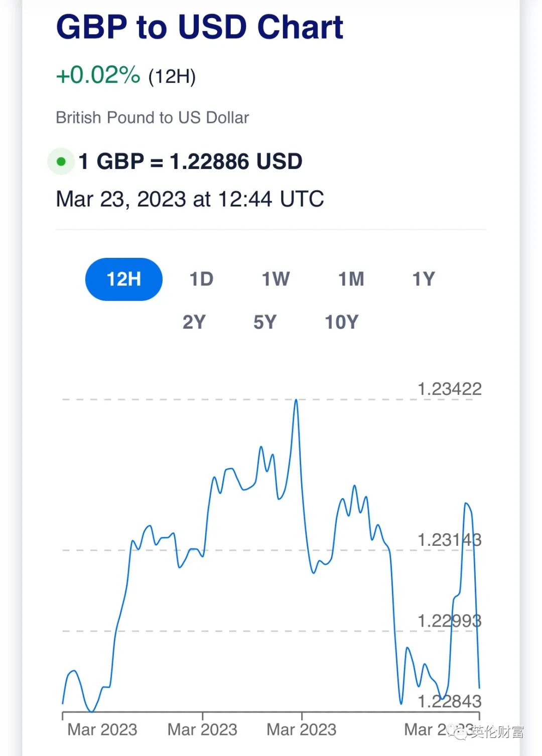
Task: Click the GBP to USD Chart heading
Action: pyautogui.click(x=200, y=27)
